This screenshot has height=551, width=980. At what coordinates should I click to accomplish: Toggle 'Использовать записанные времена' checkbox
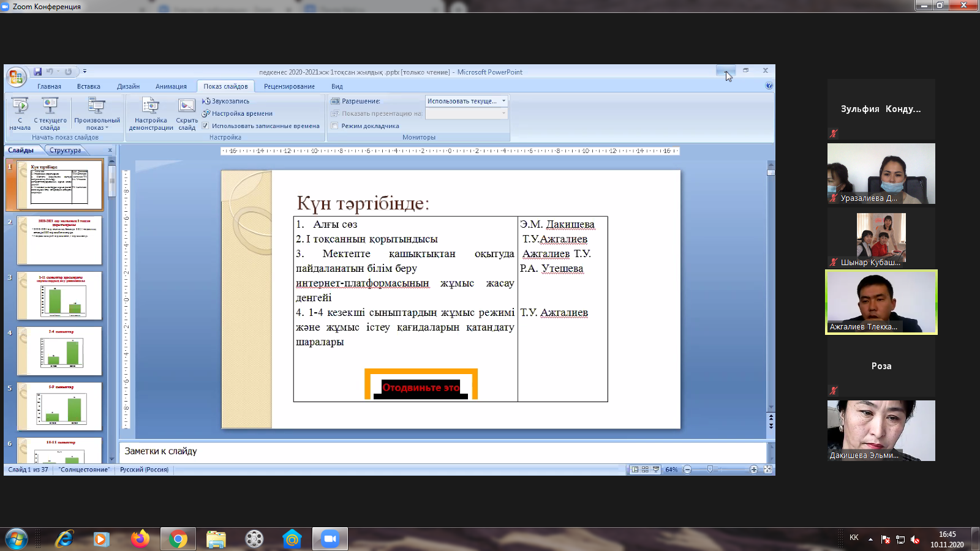coord(206,126)
